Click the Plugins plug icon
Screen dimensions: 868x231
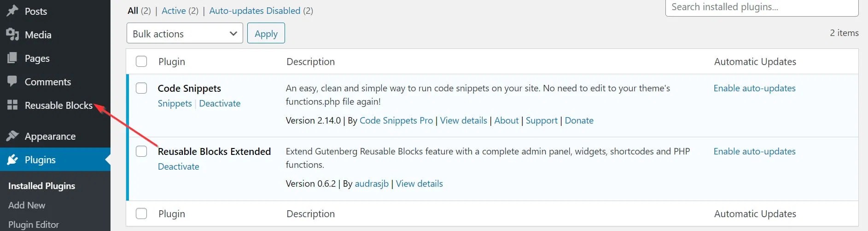[12, 160]
